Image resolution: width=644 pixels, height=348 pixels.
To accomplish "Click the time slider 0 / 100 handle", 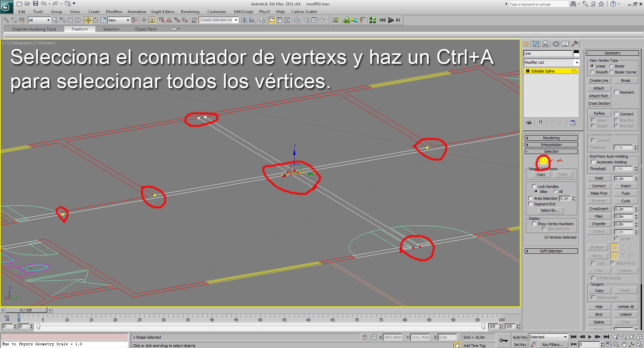I will point(26,310).
